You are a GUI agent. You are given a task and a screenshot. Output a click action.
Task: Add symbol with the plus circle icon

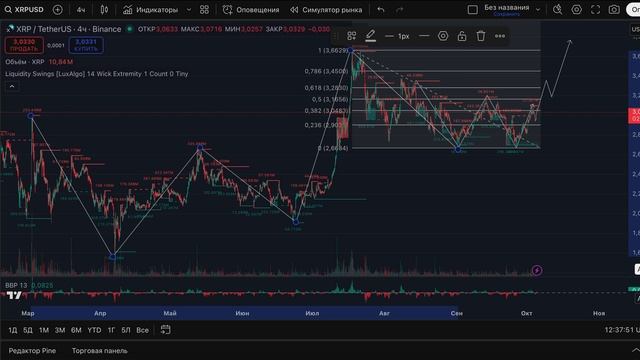(x=58, y=10)
